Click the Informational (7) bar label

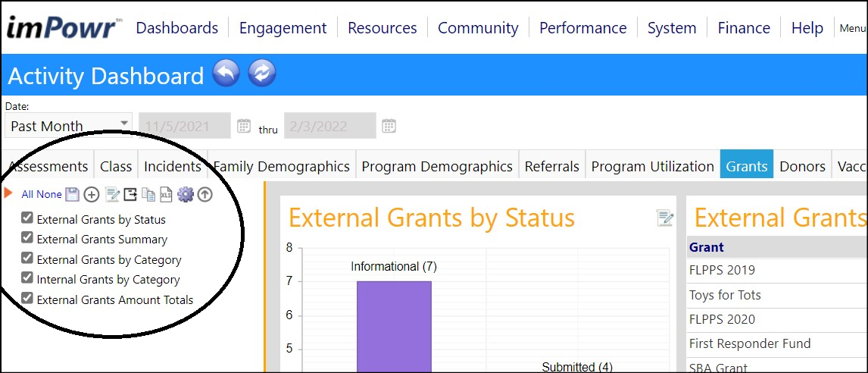coord(394,267)
